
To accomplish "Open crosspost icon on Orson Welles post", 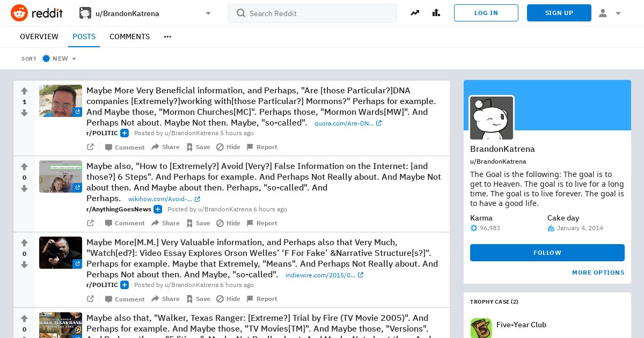I will pos(90,299).
